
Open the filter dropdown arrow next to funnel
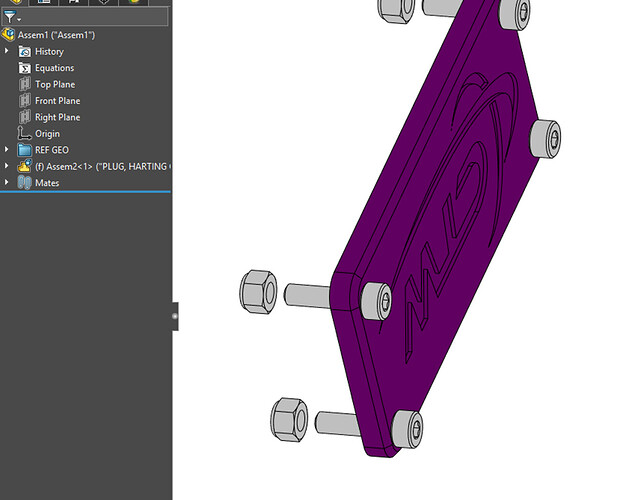pyautogui.click(x=19, y=19)
